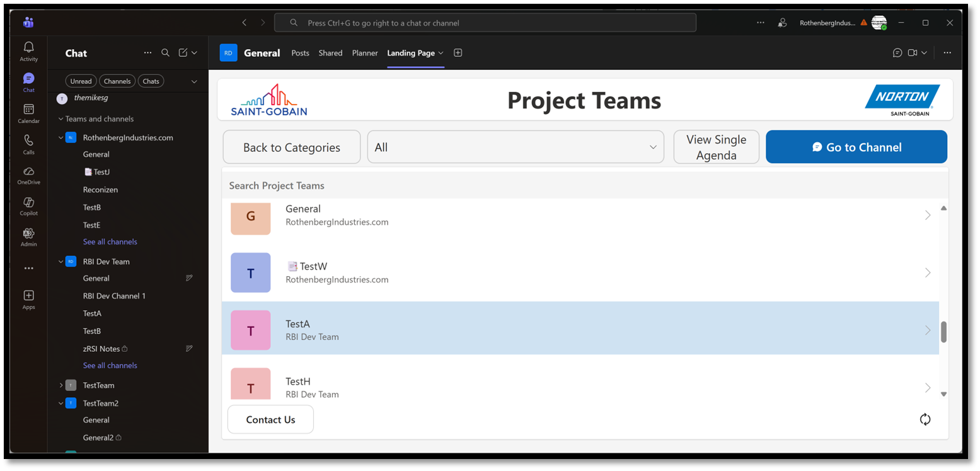Show all channels for RBI Dev Team
This screenshot has height=471, width=980.
pyautogui.click(x=110, y=365)
